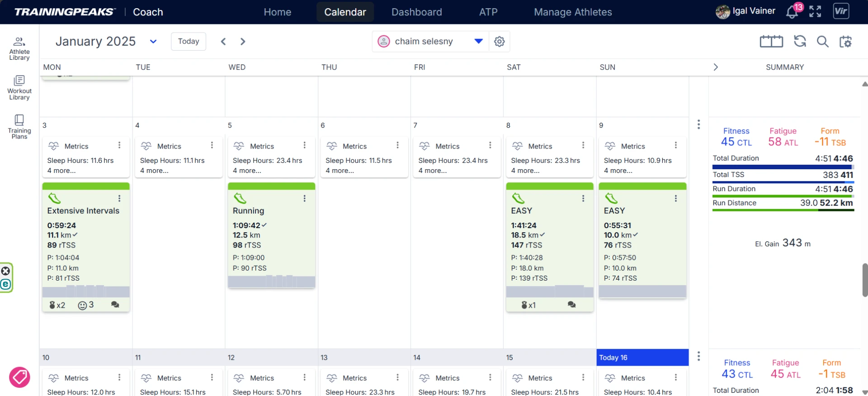Open the Training Plans sidebar icon
Screen dimensions: 868x396
click(x=19, y=127)
